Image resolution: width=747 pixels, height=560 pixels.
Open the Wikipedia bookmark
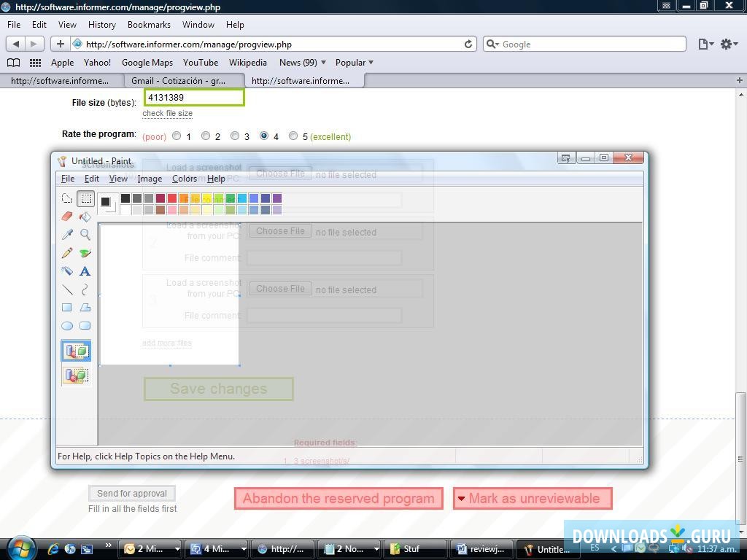(x=248, y=63)
